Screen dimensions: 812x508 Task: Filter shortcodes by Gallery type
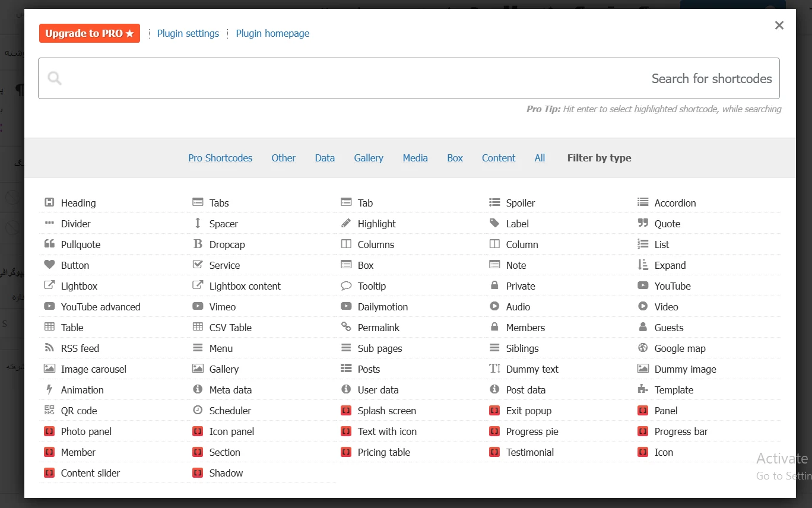tap(369, 158)
